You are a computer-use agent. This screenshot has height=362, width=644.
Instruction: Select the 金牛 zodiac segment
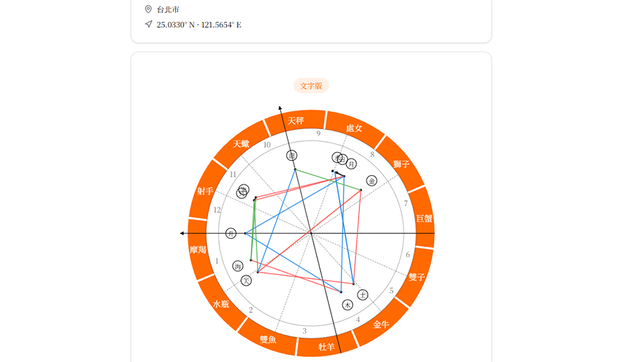tap(381, 325)
